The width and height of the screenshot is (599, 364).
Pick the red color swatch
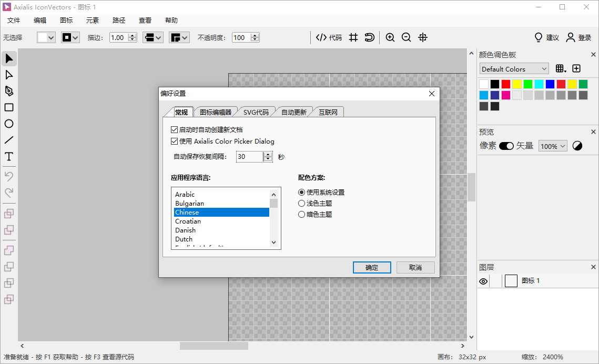point(506,83)
